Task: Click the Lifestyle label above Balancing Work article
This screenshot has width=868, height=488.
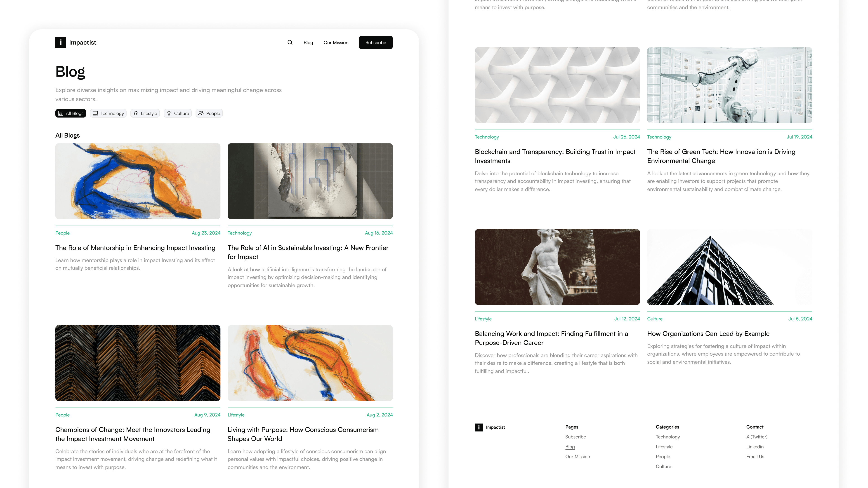Action: (483, 319)
